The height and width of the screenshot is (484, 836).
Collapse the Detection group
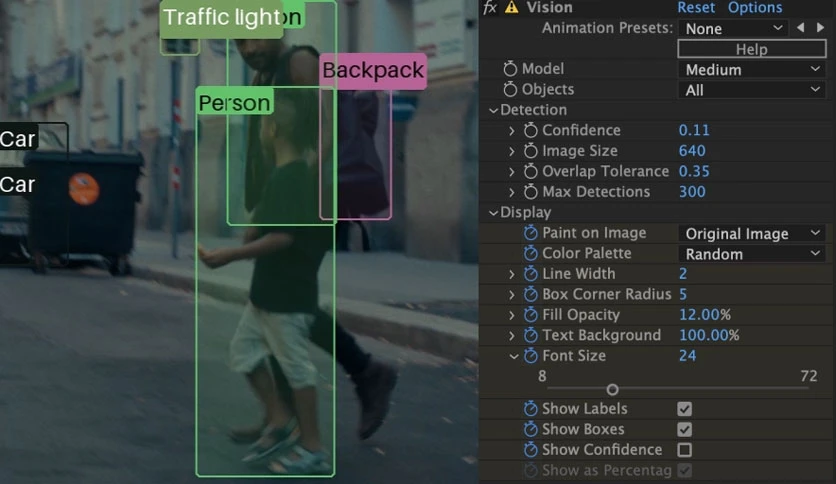click(x=493, y=110)
